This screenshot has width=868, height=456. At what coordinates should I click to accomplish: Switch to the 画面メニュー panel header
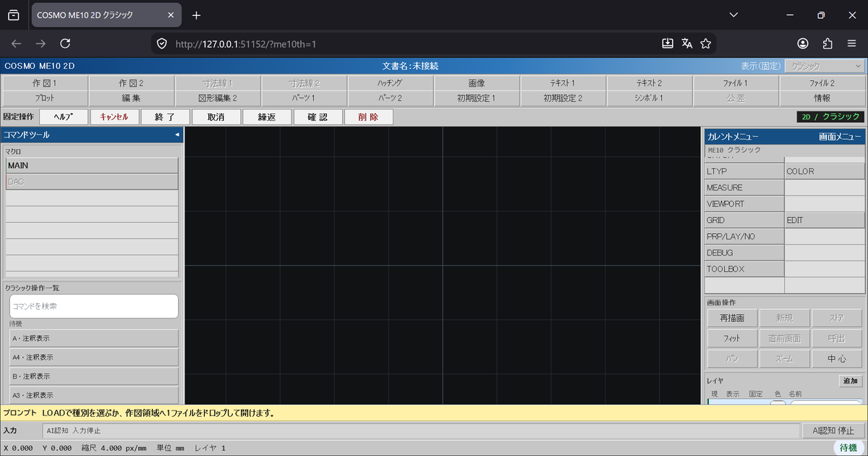(840, 136)
